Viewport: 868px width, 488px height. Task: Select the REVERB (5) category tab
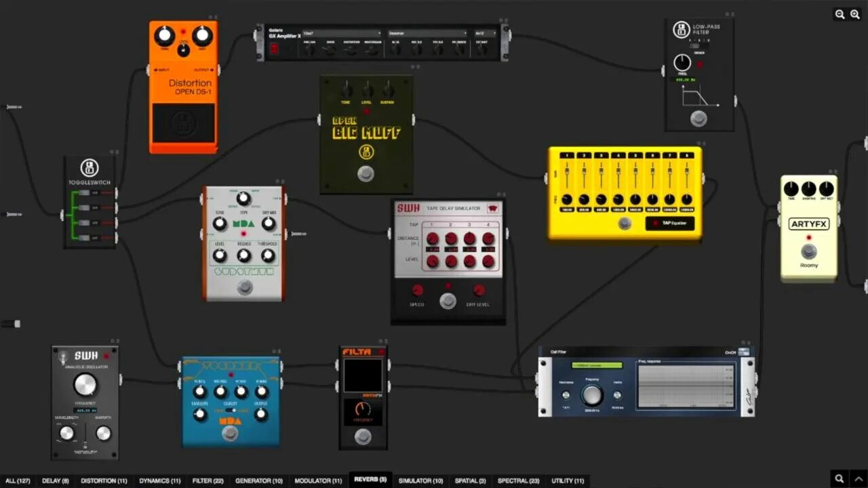pyautogui.click(x=370, y=479)
